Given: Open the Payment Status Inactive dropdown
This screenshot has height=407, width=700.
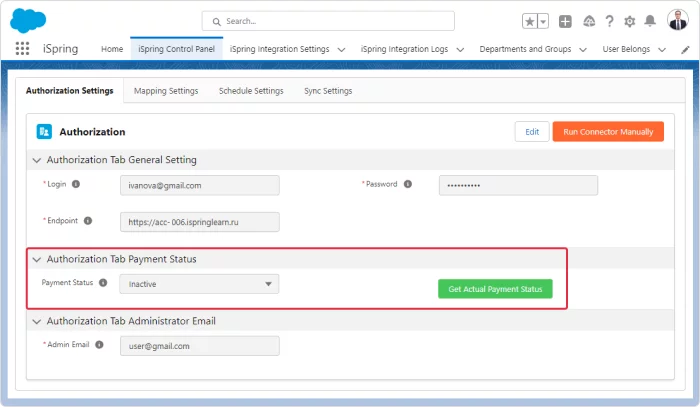Looking at the screenshot, I should click(x=199, y=284).
